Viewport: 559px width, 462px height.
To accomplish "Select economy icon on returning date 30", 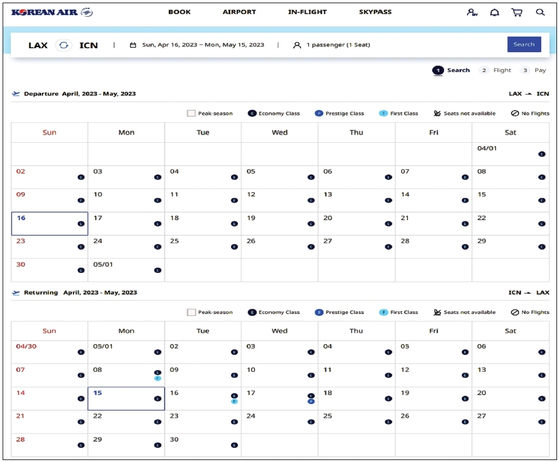I will click(x=234, y=445).
